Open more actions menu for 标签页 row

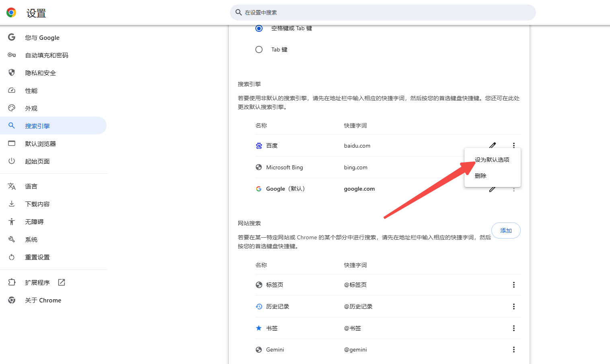point(513,285)
